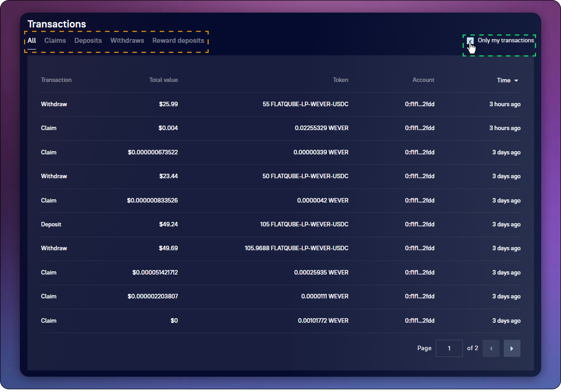Click the page number input field
This screenshot has width=561, height=392.
(449, 348)
